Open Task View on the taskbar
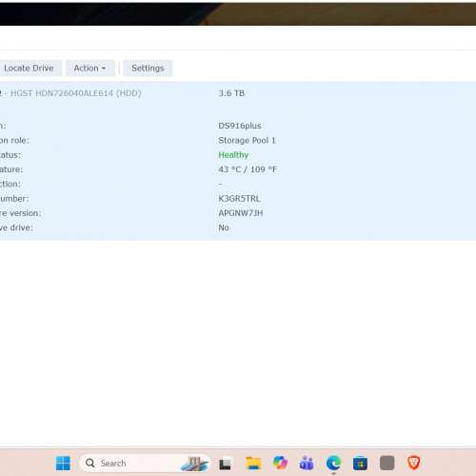 coord(225,464)
